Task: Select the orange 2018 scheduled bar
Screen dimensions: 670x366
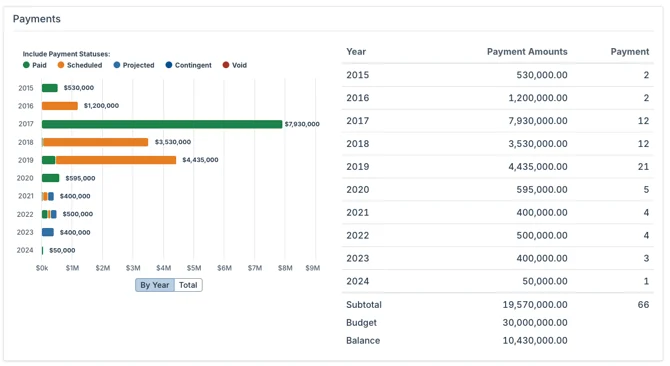Action: (96, 142)
